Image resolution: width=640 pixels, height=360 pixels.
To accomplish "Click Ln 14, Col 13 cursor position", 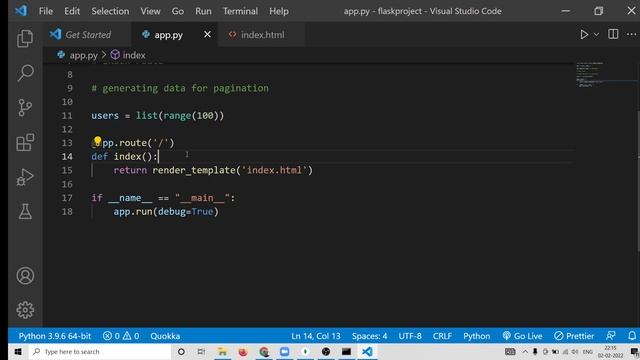I will [x=316, y=336].
